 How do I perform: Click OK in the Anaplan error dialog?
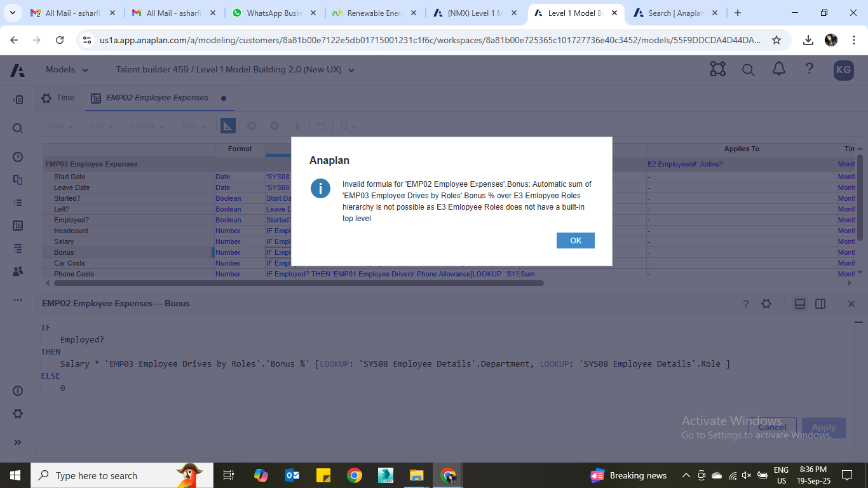[x=575, y=240]
